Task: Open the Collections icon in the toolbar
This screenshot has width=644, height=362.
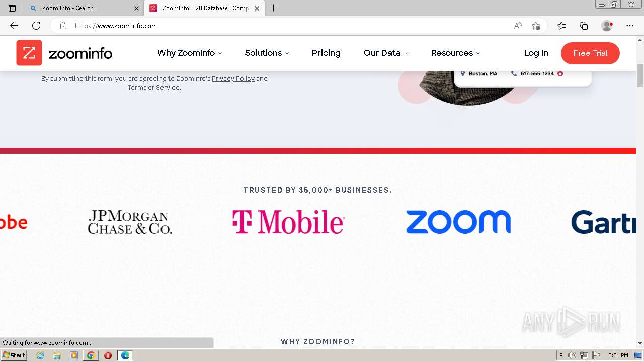Action: coord(584,26)
